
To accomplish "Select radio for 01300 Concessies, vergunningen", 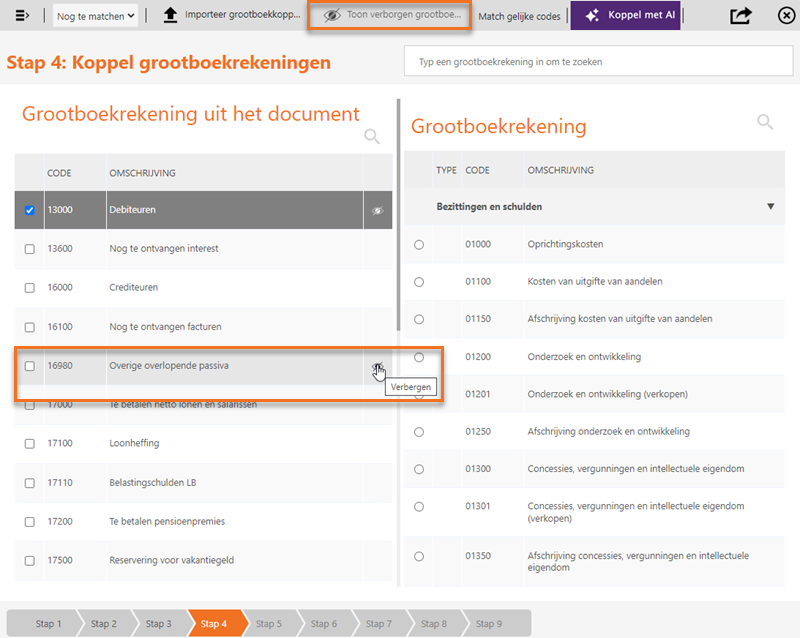I will click(419, 469).
